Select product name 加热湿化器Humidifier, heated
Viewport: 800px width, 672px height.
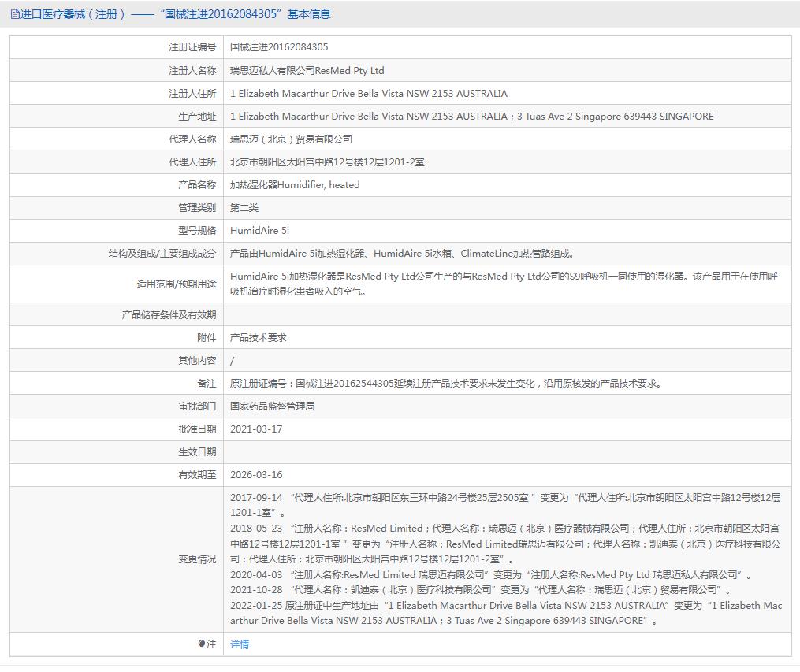[294, 184]
